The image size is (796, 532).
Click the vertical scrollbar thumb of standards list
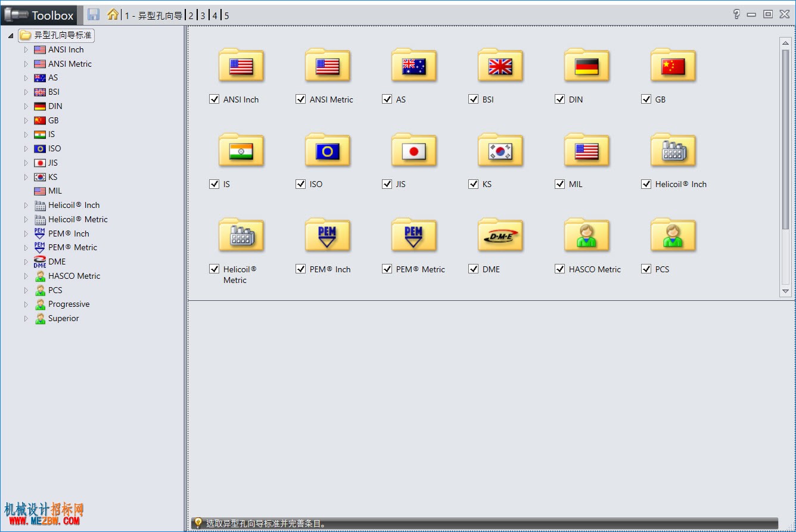(785, 139)
